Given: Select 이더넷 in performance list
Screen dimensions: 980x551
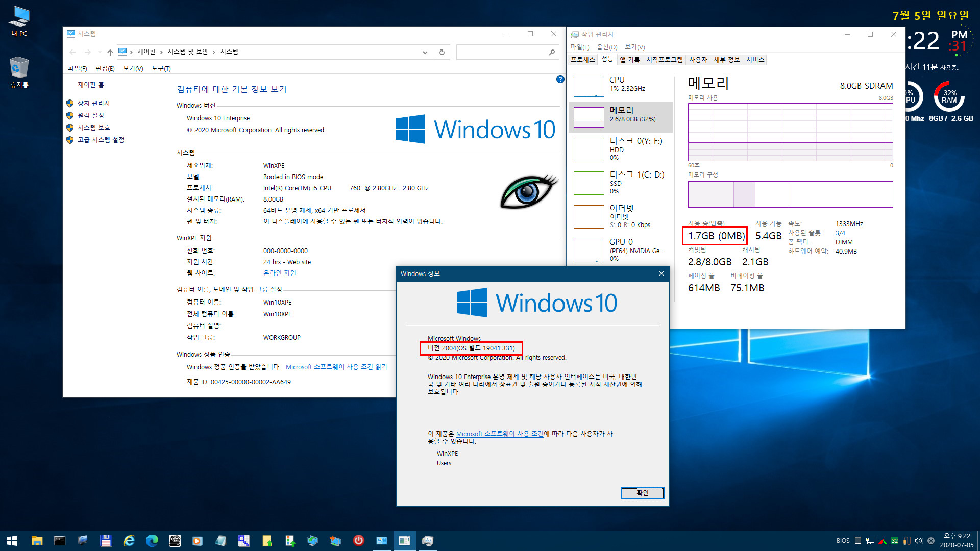Looking at the screenshot, I should pyautogui.click(x=621, y=216).
